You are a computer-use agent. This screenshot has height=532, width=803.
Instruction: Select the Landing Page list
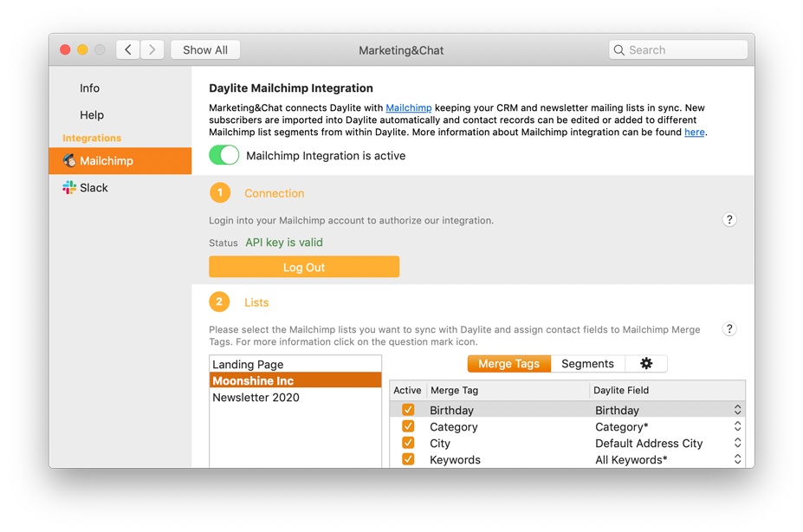coord(295,364)
